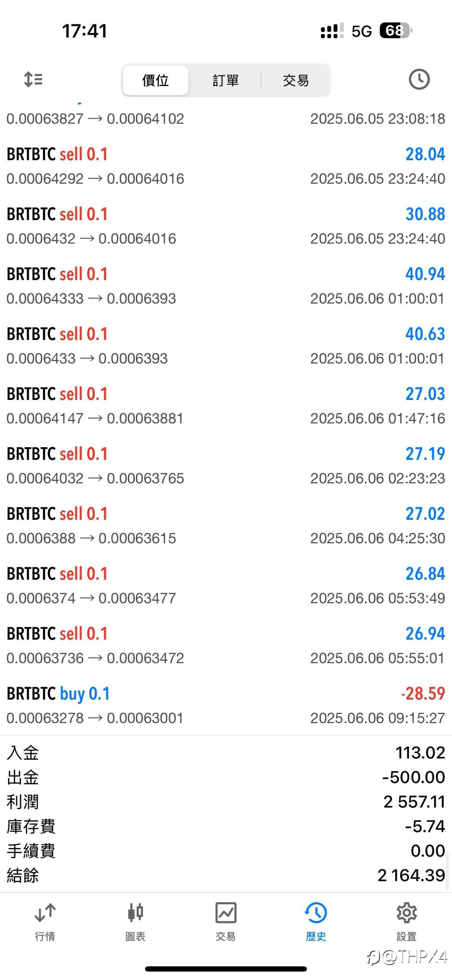Tap the timestamp 2025.06.06 09:15:27
Image resolution: width=452 pixels, height=980 pixels.
(x=377, y=718)
